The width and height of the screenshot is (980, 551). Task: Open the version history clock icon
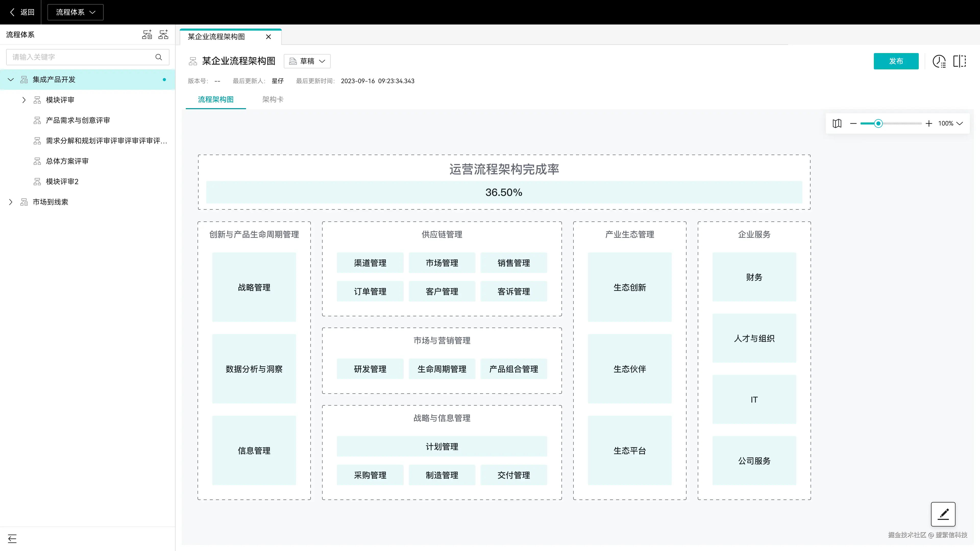tap(939, 61)
